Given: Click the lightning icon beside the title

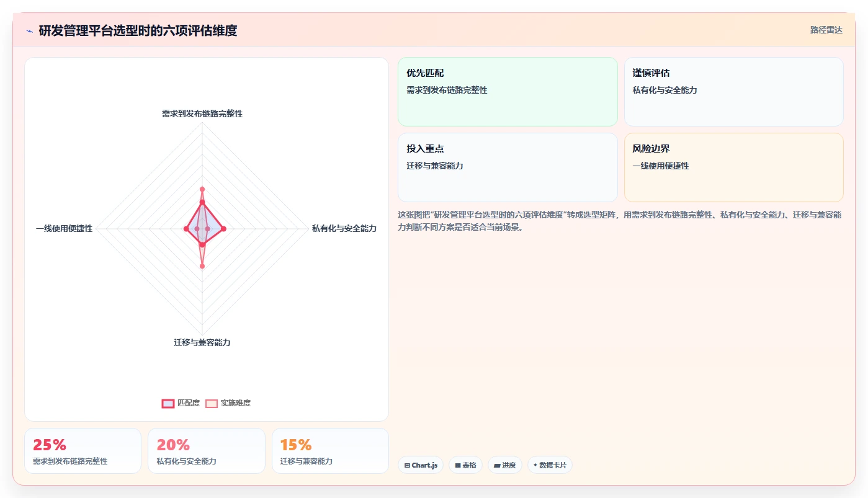Looking at the screenshot, I should (30, 31).
